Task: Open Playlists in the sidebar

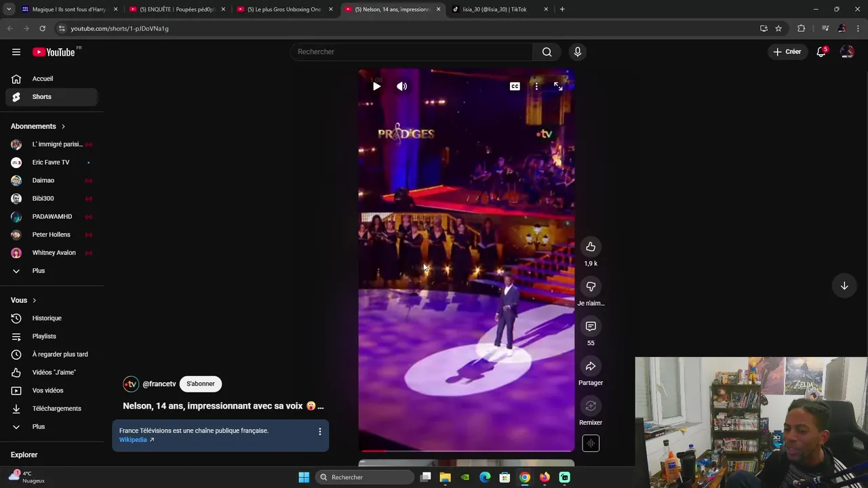Action: coord(52,336)
